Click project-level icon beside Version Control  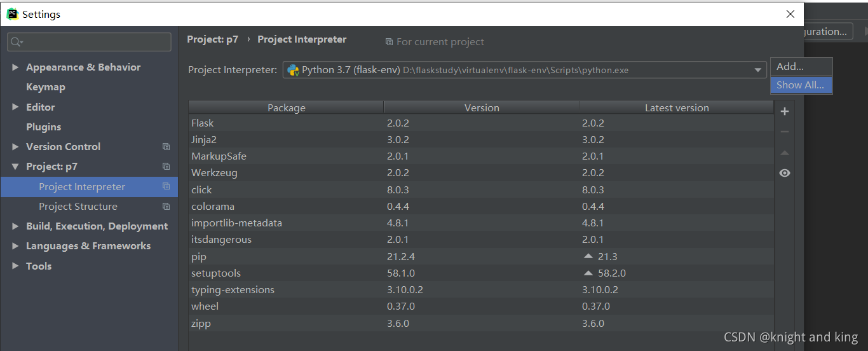(x=166, y=147)
